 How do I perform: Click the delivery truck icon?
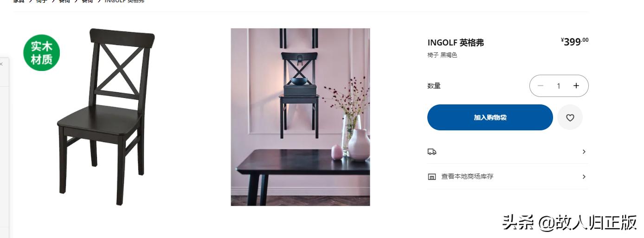coord(432,152)
